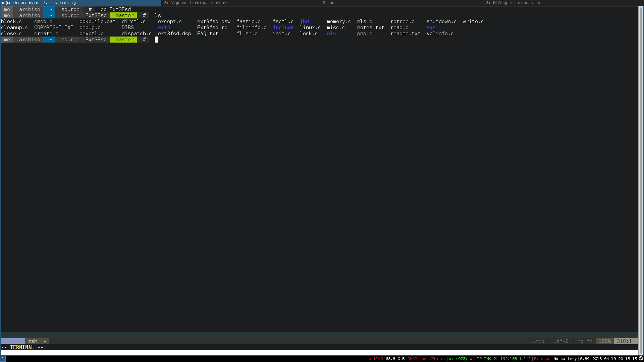Click the file name DIRS
This screenshot has width=644, height=362.
(x=127, y=27)
